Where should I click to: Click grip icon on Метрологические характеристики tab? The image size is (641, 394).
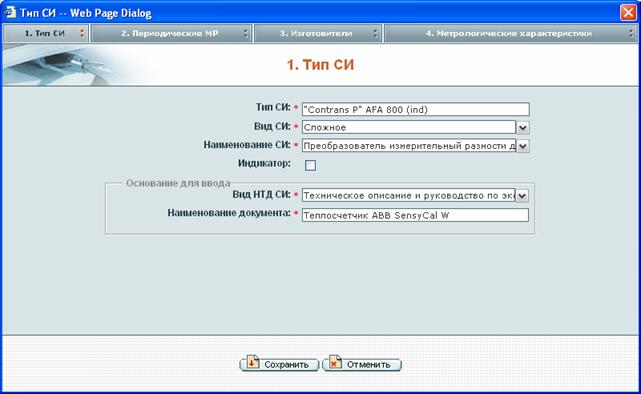[631, 34]
